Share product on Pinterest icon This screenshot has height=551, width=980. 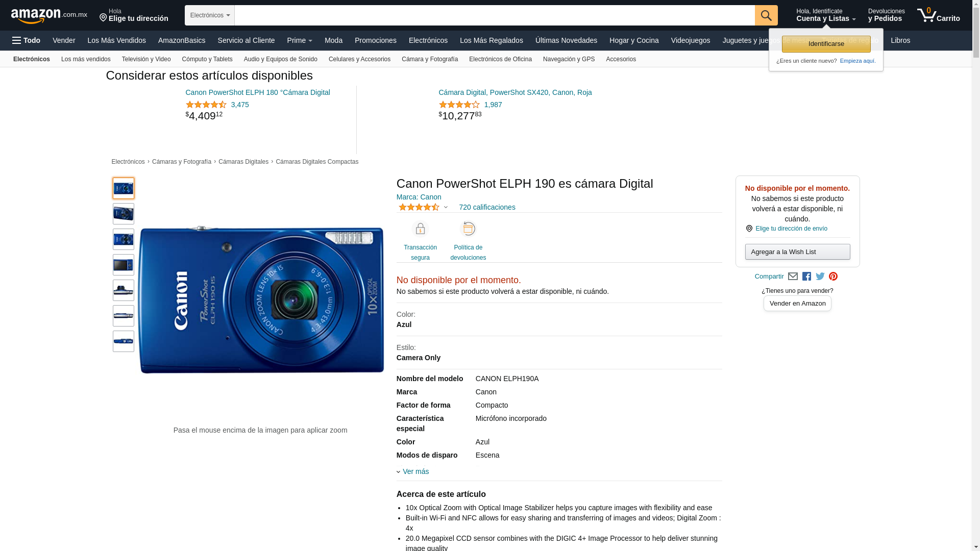(x=833, y=277)
